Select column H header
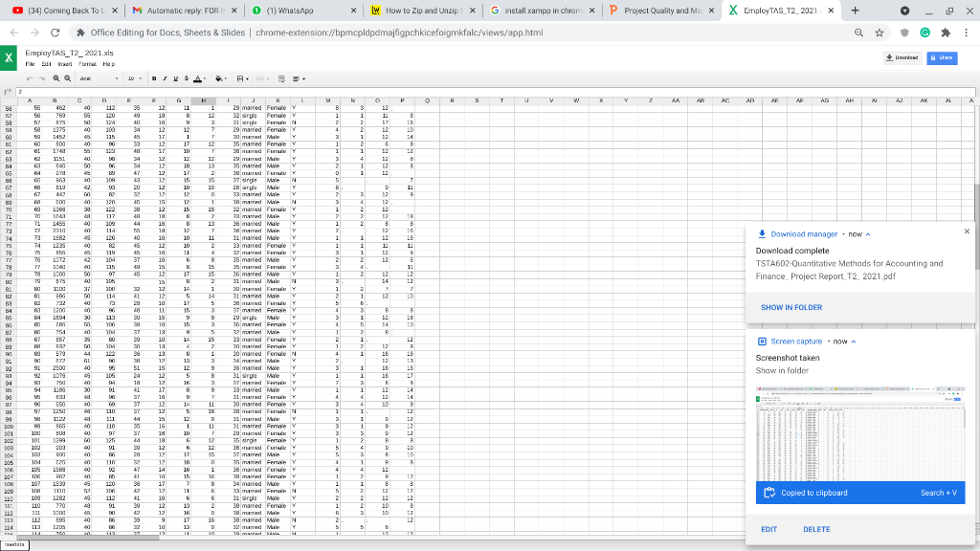Viewport: 980px width, 551px height. [x=203, y=100]
